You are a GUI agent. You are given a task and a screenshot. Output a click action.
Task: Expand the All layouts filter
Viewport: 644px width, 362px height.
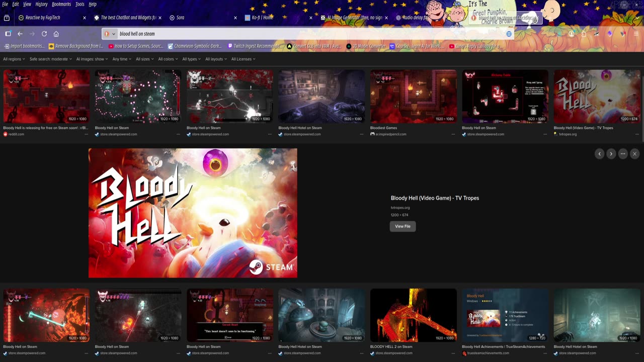(216, 59)
